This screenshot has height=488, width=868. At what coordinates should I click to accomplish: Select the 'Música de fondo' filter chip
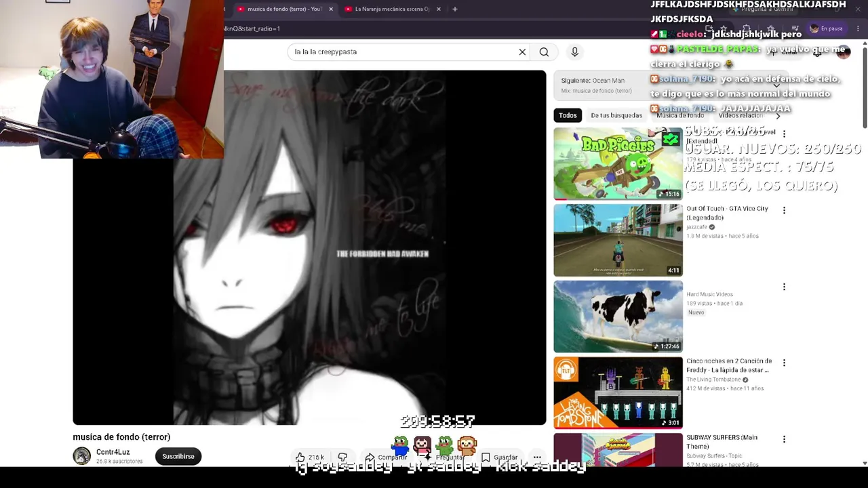680,115
